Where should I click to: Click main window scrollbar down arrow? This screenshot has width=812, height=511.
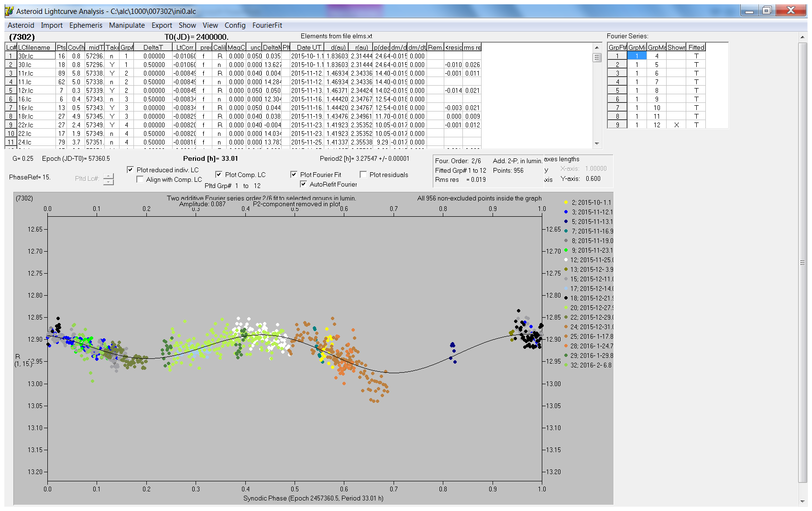coord(802,501)
